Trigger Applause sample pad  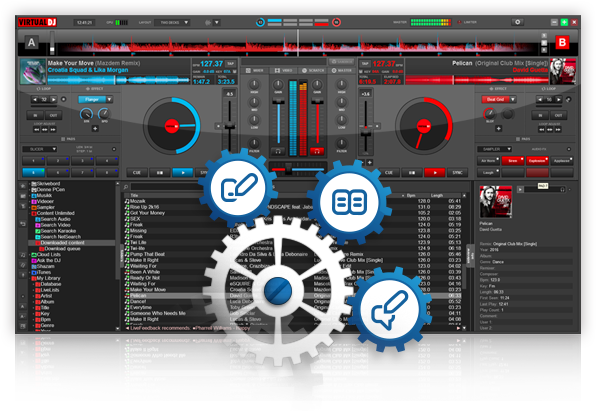click(562, 161)
